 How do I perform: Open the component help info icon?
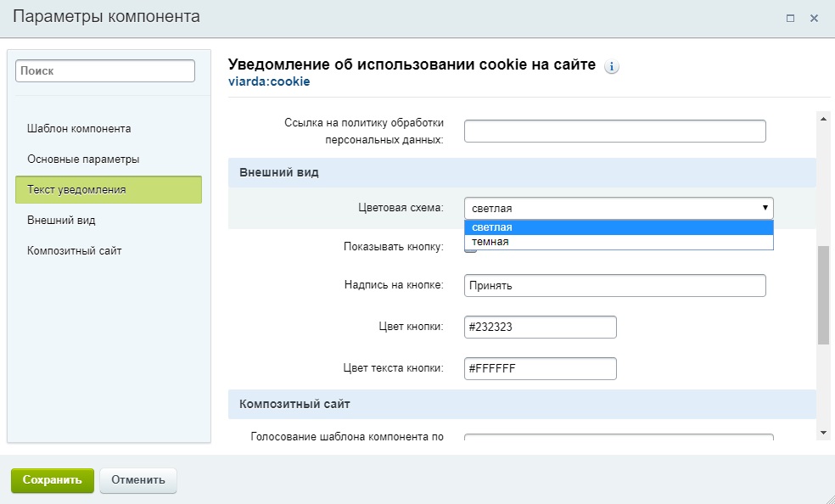[x=613, y=65]
